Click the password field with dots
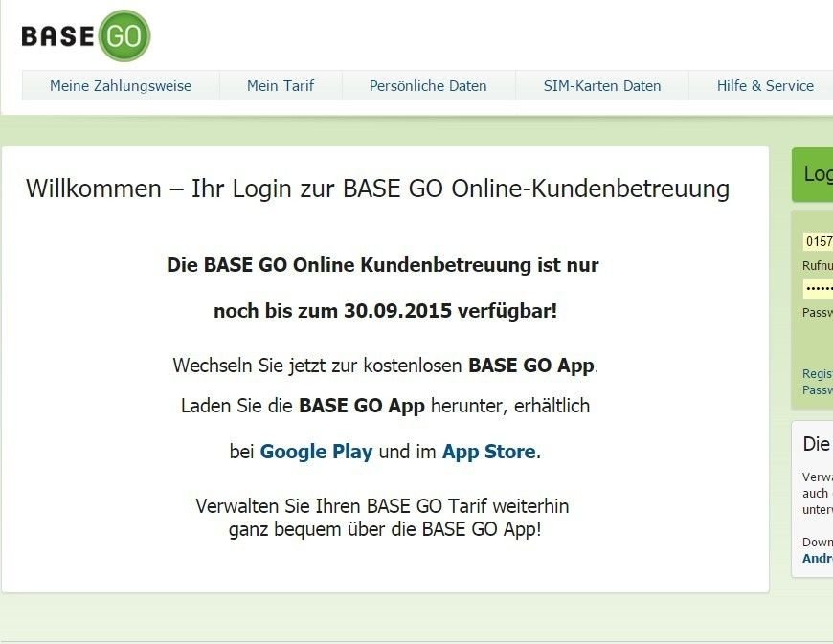Screen dimensions: 833x644 pyautogui.click(x=818, y=289)
